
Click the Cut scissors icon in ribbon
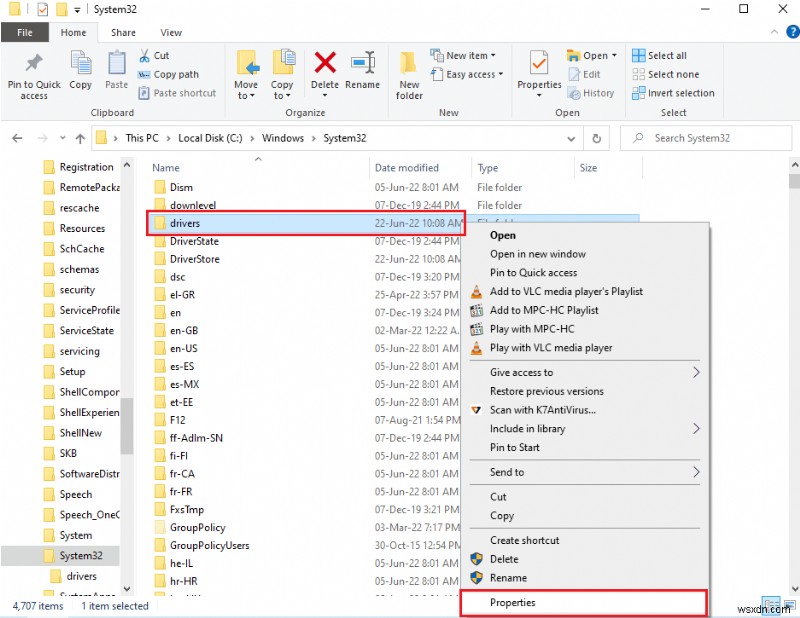[144, 56]
